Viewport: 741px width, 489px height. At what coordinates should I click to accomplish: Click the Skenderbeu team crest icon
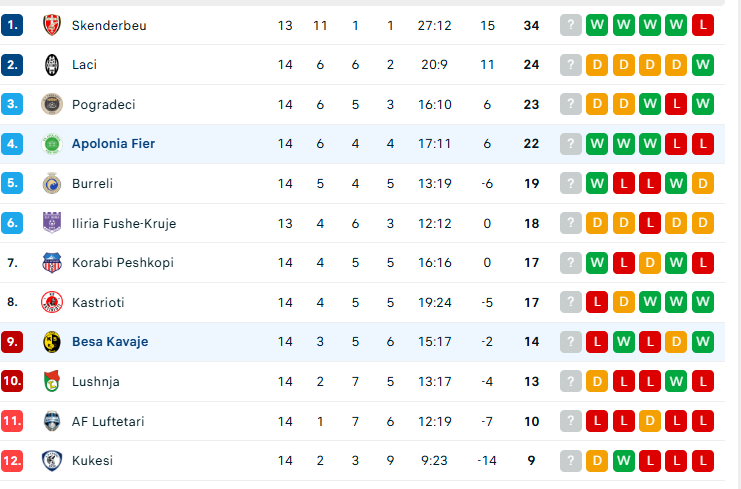tap(51, 25)
